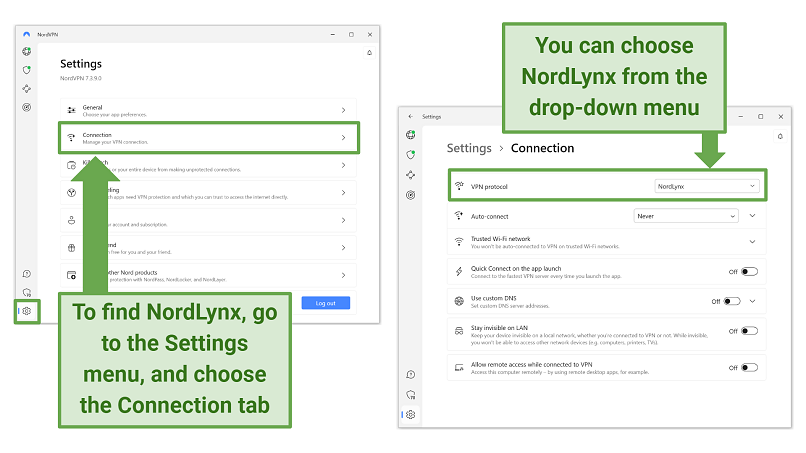Click shield icon above the gear in Connection window
The image size is (806, 453).
point(410,395)
